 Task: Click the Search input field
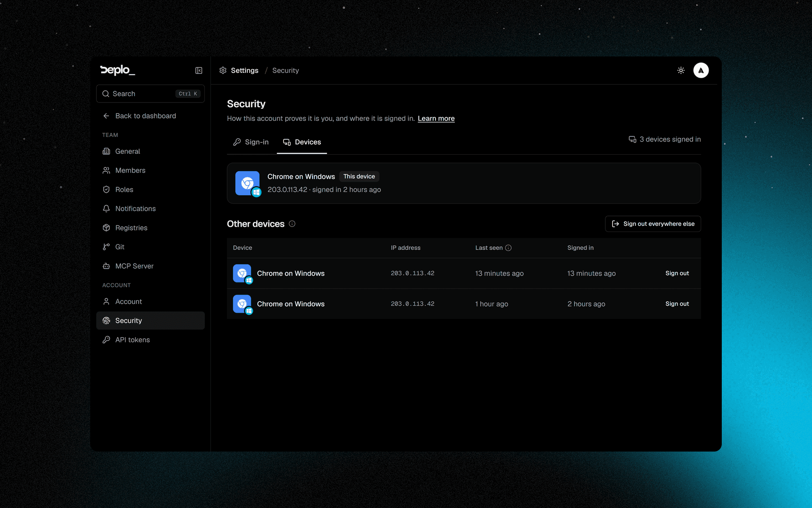click(150, 94)
